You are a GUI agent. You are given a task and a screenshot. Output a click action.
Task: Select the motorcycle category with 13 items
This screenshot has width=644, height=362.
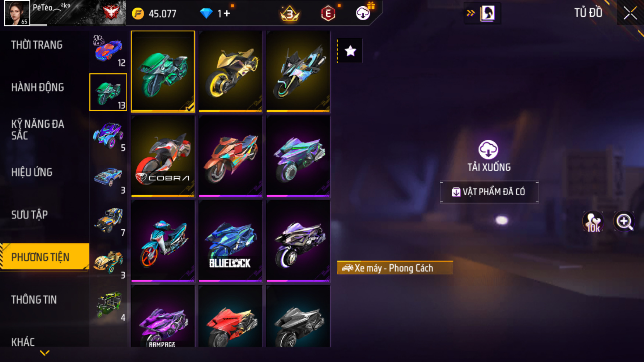[108, 92]
